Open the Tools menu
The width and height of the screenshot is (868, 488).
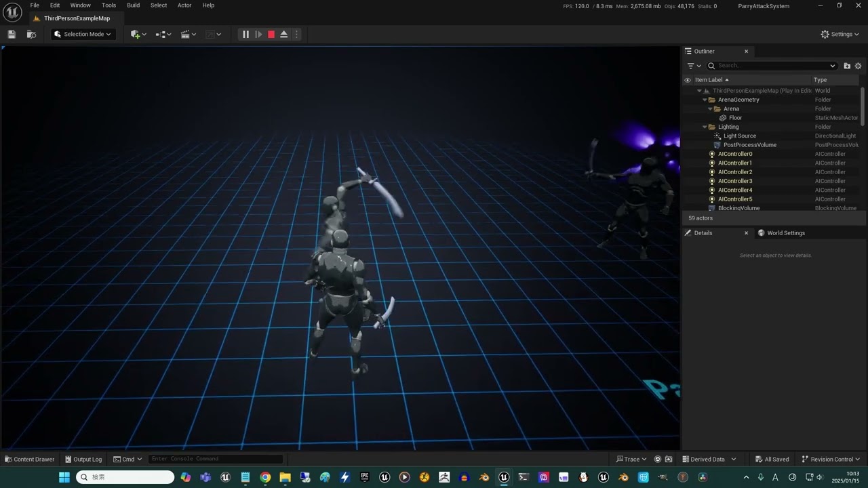[109, 5]
